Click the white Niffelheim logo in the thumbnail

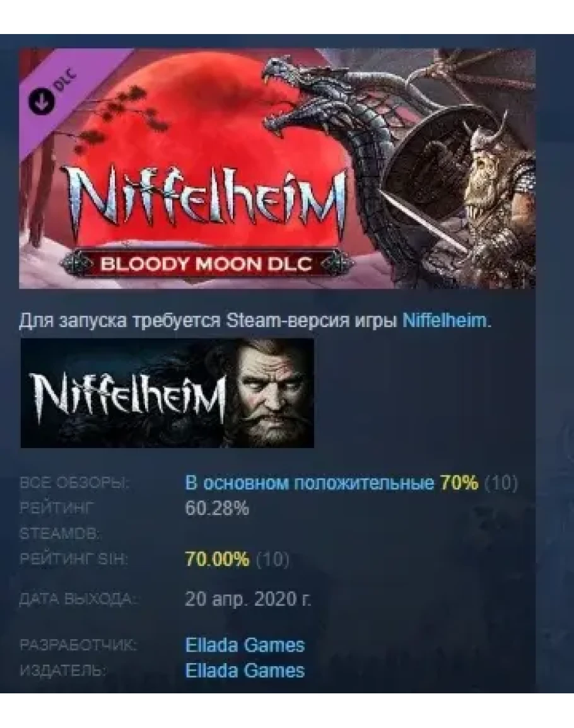click(128, 396)
